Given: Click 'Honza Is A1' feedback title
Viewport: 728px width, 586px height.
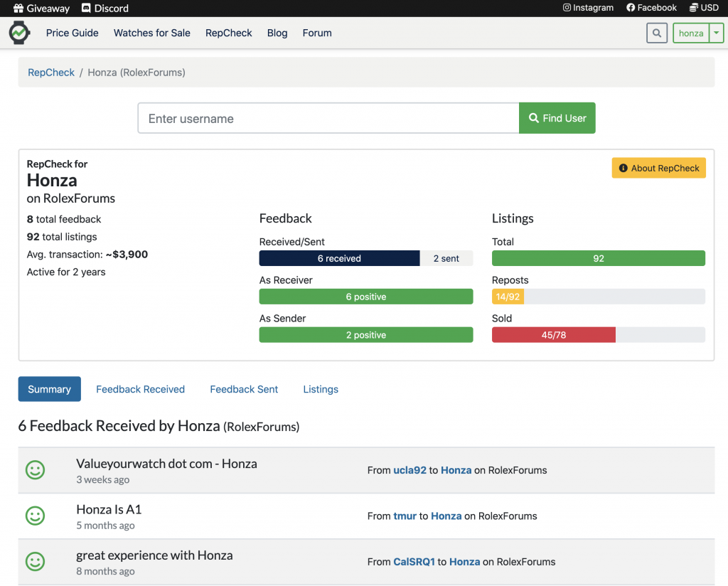Looking at the screenshot, I should [109, 509].
